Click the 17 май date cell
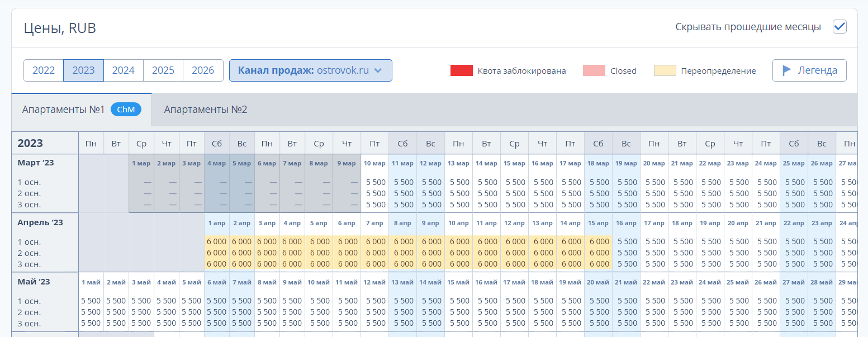 [x=515, y=282]
